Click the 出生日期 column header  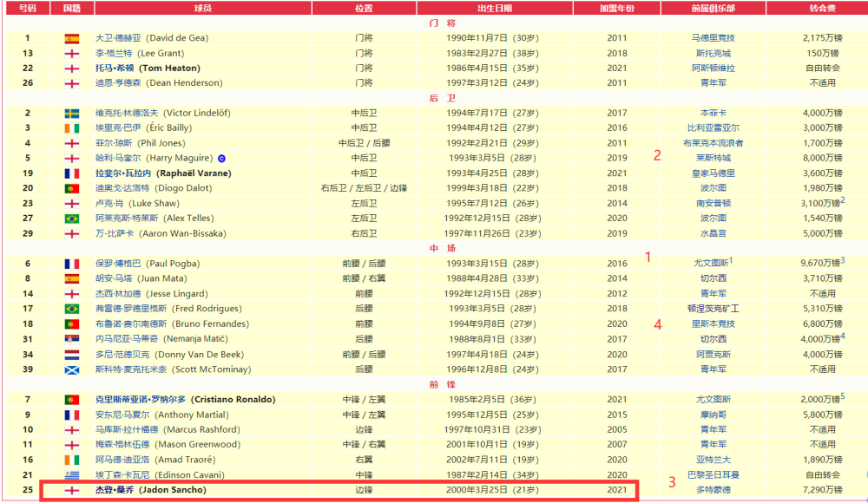(x=495, y=9)
